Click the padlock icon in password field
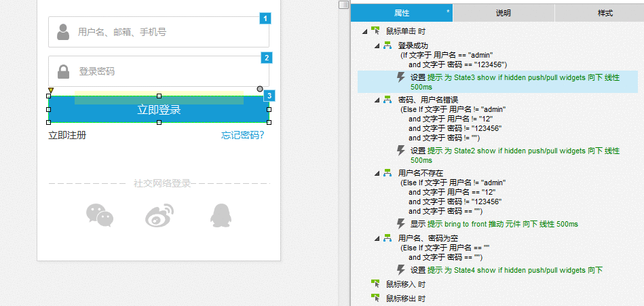Screen dimensions: 644x306 pos(63,71)
